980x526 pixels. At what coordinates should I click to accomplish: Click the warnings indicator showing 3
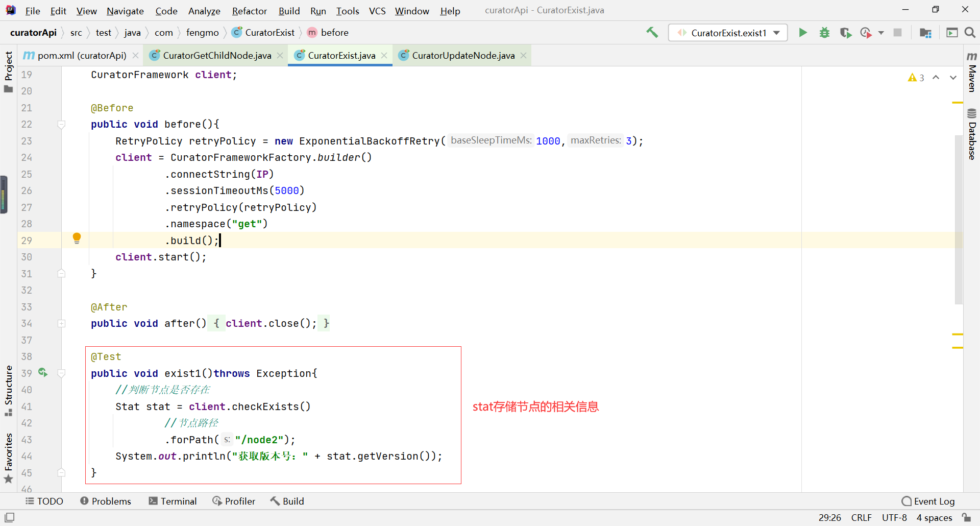coord(916,78)
